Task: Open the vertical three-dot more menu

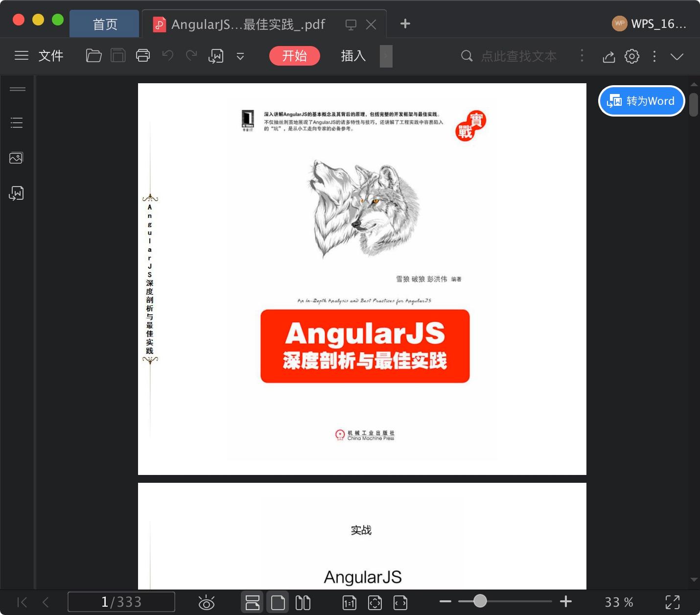Action: click(x=654, y=56)
